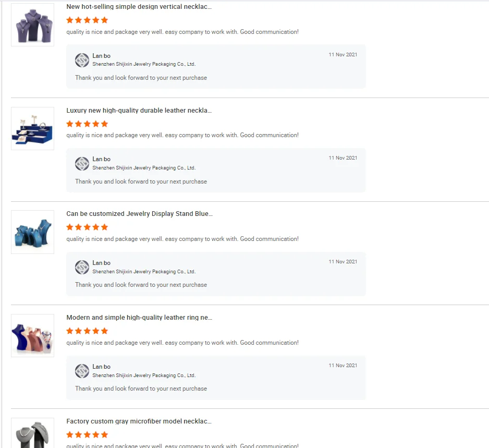The image size is (489, 448).
Task: Click Shenzhen Shijixin Jewelry Packaging name in first reply
Action: (144, 64)
